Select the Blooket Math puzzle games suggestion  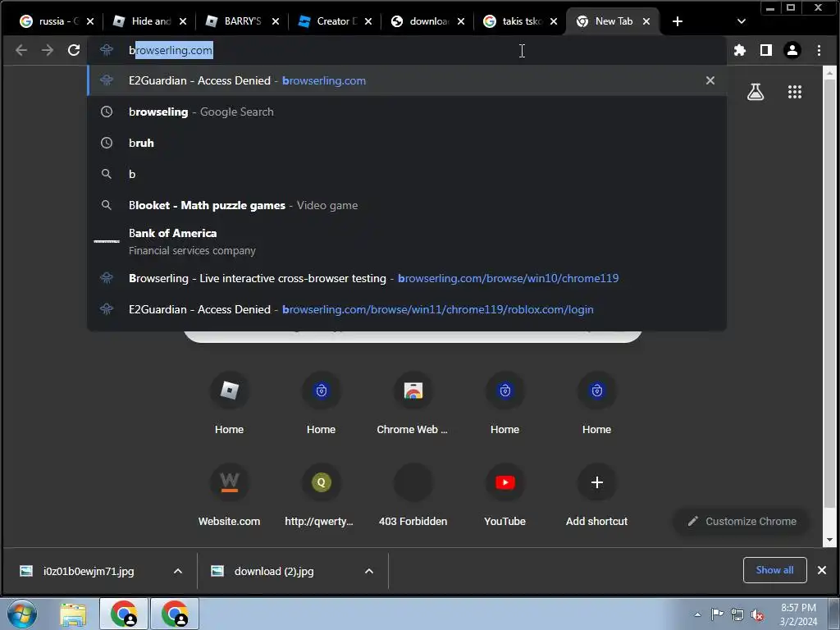point(407,205)
